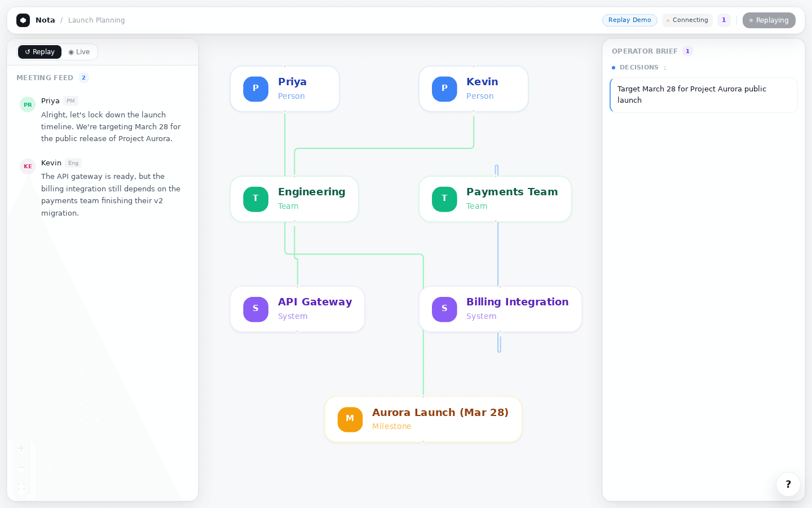Switch to Live mode
Image resolution: width=812 pixels, height=508 pixels.
coord(79,52)
